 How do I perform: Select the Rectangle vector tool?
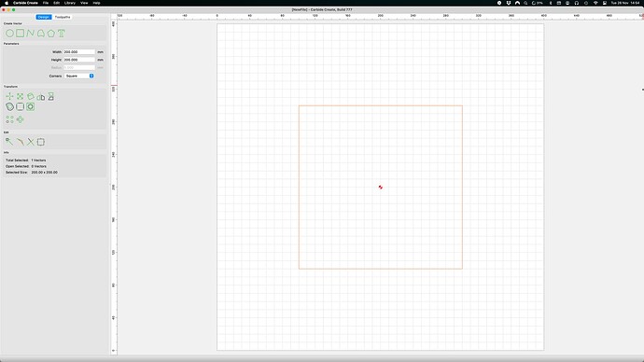click(x=21, y=34)
